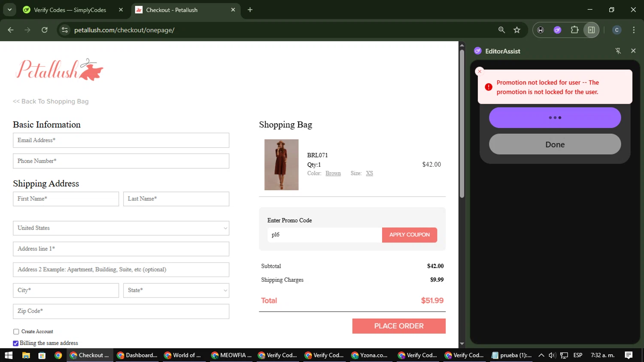Click the ESP language indicator
This screenshot has width=644, height=362.
coord(578,355)
